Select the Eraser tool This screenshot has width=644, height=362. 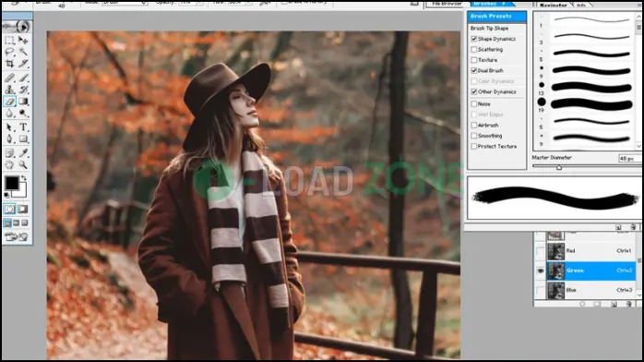pos(10,101)
